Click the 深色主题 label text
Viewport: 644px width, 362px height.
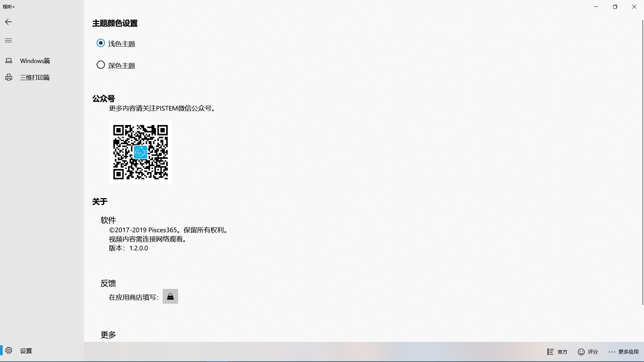[x=122, y=66]
